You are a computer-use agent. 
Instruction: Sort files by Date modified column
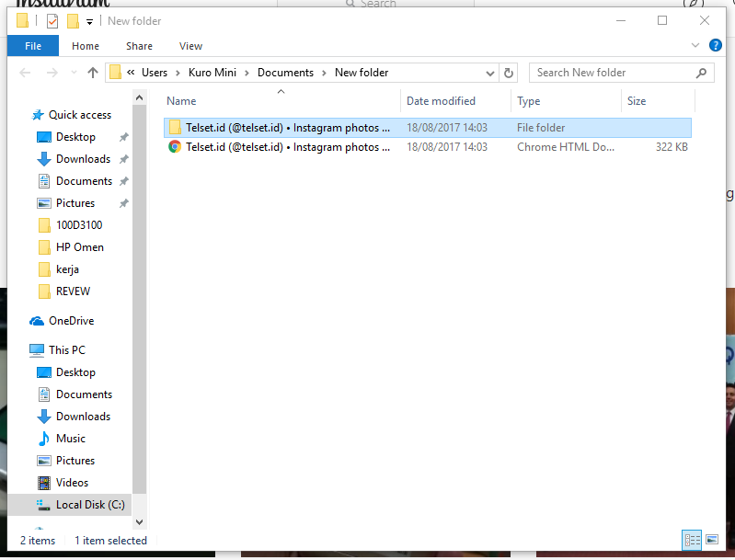[442, 101]
